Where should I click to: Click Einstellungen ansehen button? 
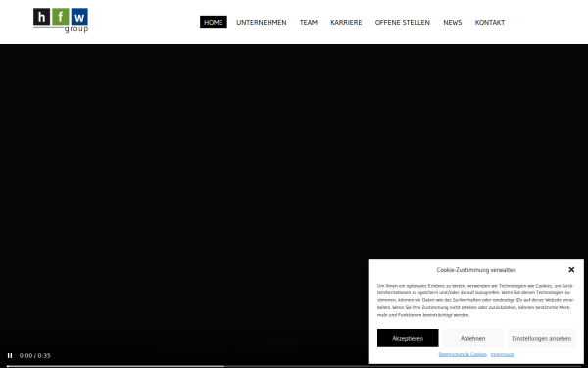pos(542,338)
